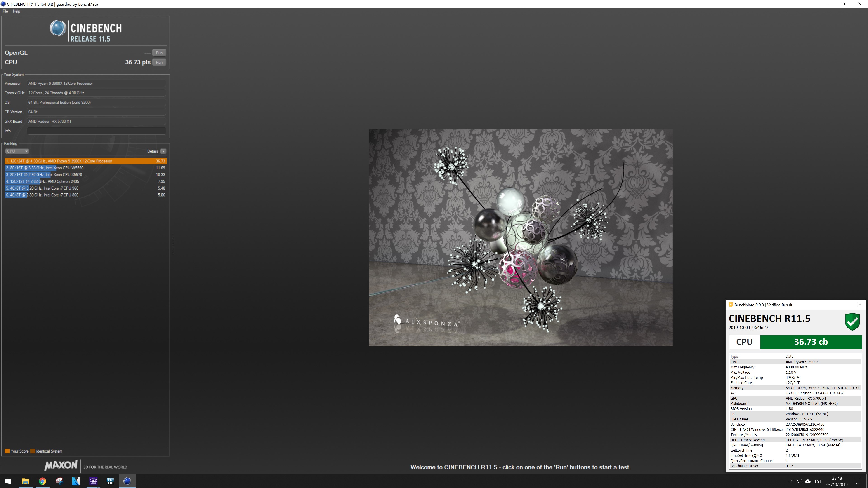The height and width of the screenshot is (488, 868).
Task: Open File Explorer from the taskbar
Action: click(25, 481)
